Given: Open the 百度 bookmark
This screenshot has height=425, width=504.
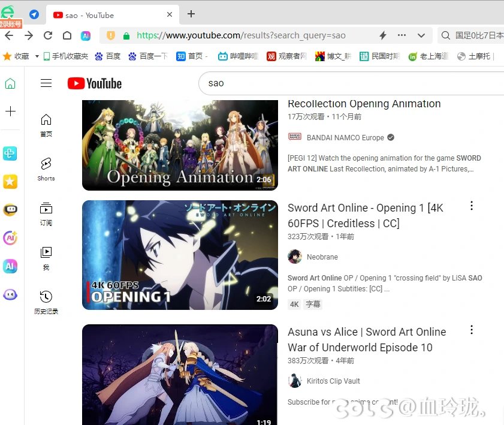Looking at the screenshot, I should (x=108, y=56).
